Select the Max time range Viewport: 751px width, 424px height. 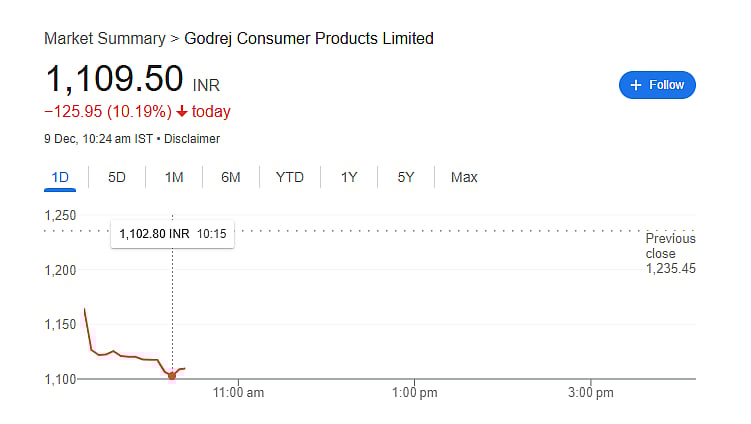click(464, 177)
